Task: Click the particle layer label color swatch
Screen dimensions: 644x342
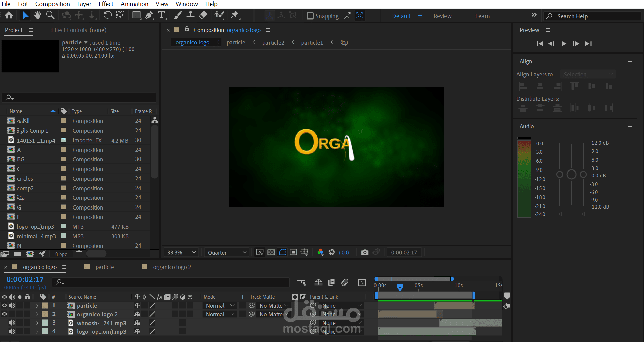Action: [45, 306]
